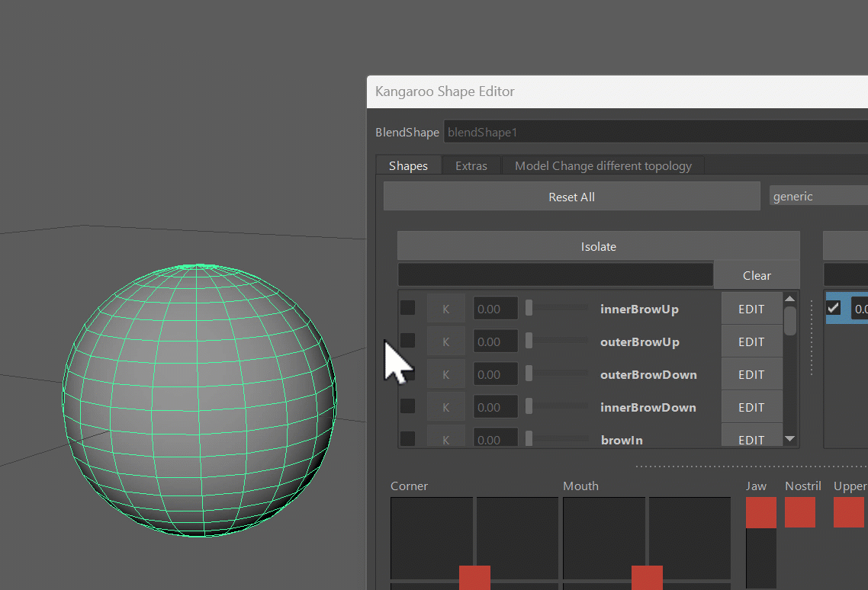This screenshot has height=590, width=868.
Task: Click EDIT for innerBrowDown
Action: (x=751, y=407)
